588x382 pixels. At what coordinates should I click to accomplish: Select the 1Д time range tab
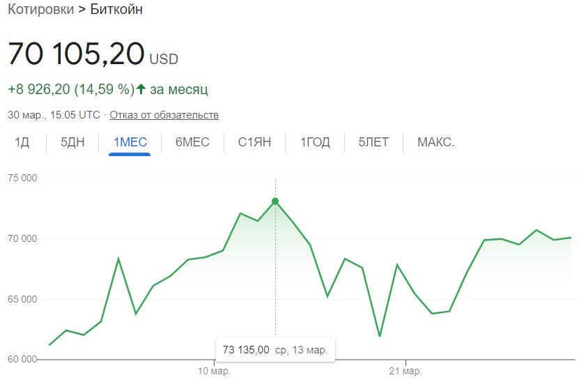(22, 142)
